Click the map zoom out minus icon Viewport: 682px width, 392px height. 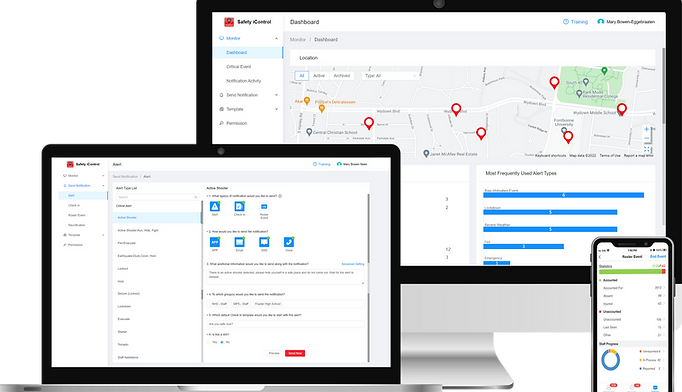pyautogui.click(x=646, y=138)
